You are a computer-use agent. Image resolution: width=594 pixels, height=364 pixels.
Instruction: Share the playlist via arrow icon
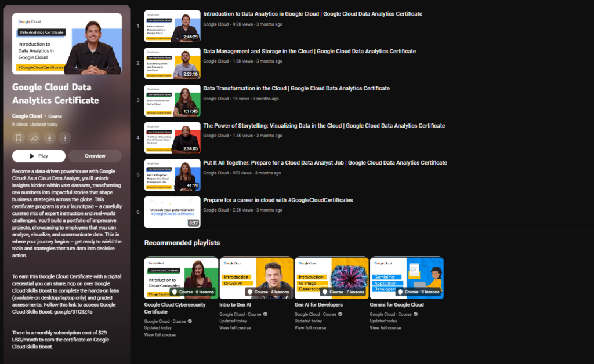pos(34,138)
